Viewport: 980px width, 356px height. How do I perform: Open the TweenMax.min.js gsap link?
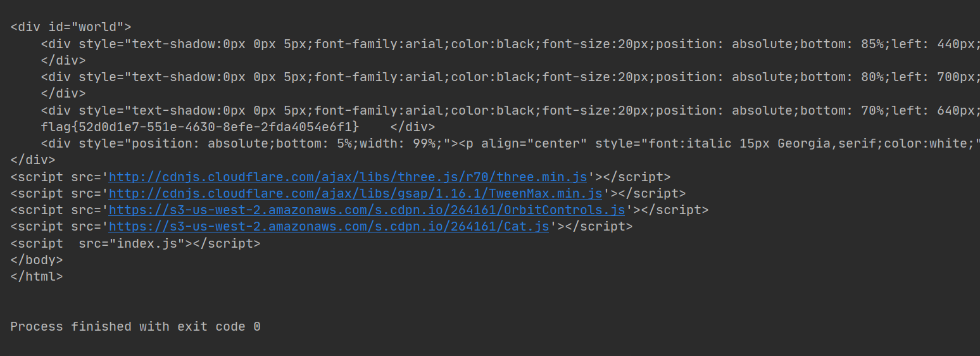pyautogui.click(x=355, y=193)
